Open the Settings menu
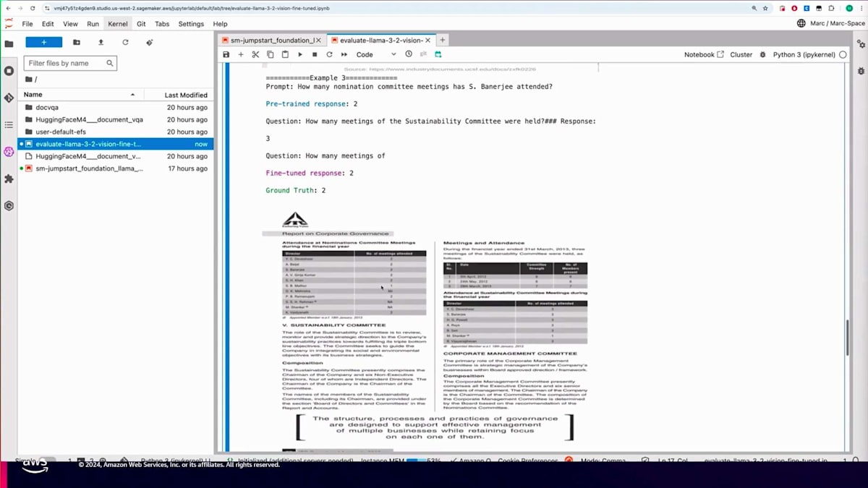This screenshot has height=488, width=868. point(191,24)
